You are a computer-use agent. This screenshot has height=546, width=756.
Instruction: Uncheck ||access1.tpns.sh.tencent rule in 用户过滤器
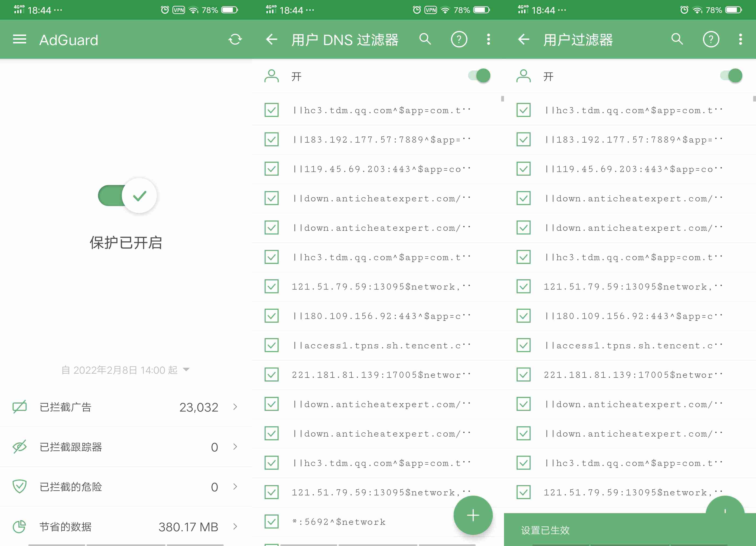tap(523, 345)
